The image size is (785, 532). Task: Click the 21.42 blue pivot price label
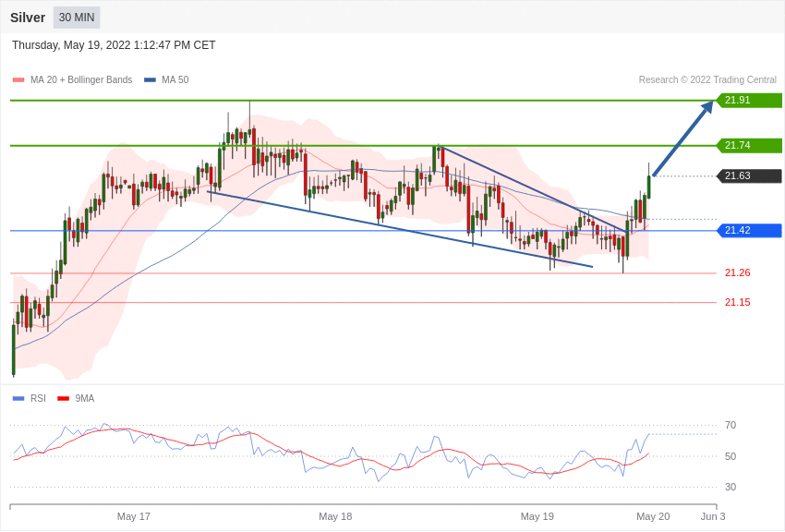click(x=750, y=231)
